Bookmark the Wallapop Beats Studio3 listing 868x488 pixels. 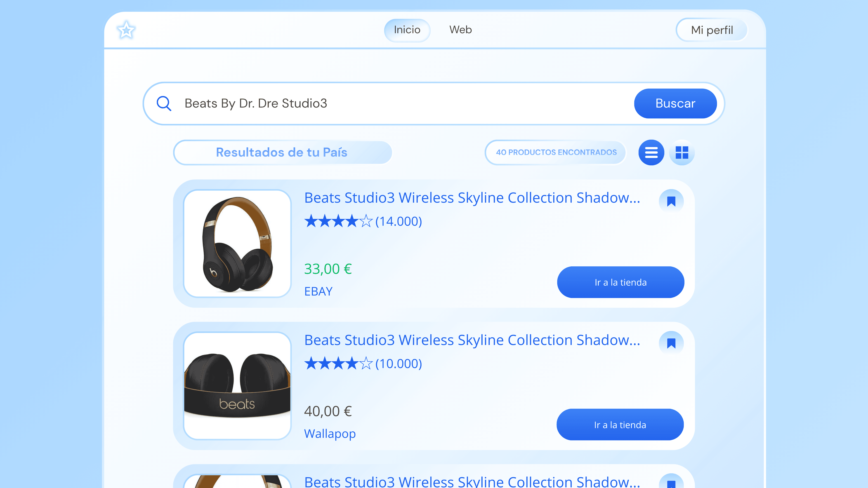[x=671, y=343]
